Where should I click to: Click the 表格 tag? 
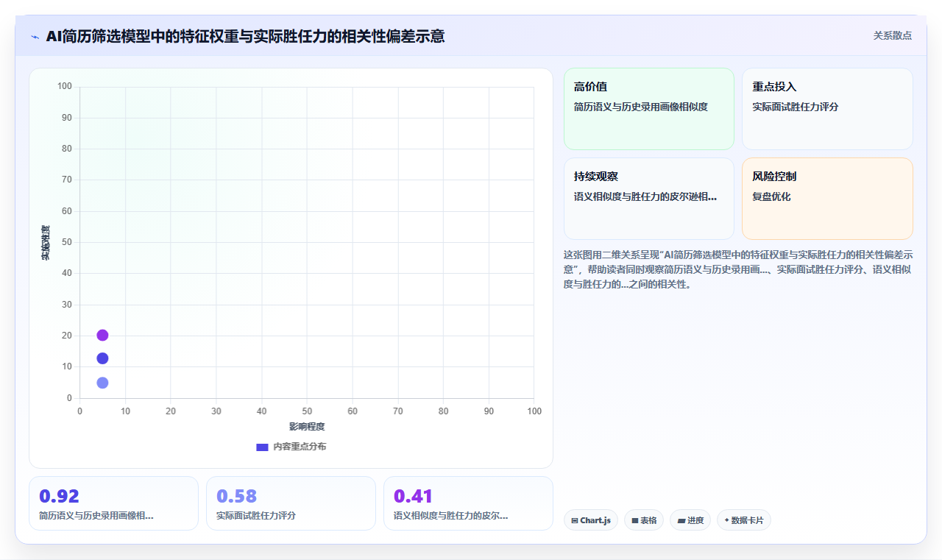tap(644, 520)
